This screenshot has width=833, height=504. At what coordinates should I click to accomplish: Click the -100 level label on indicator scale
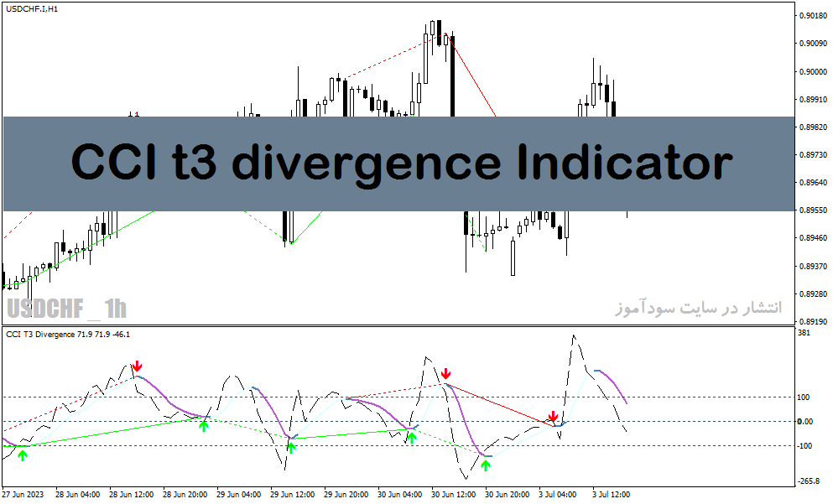click(804, 445)
